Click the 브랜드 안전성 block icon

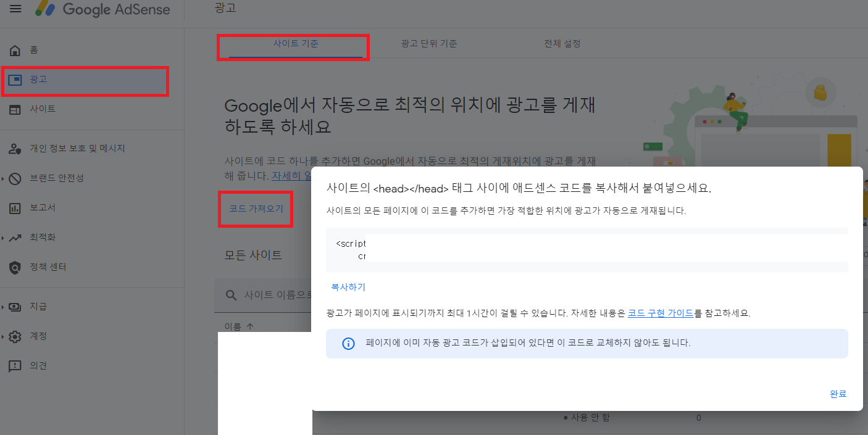pyautogui.click(x=15, y=178)
